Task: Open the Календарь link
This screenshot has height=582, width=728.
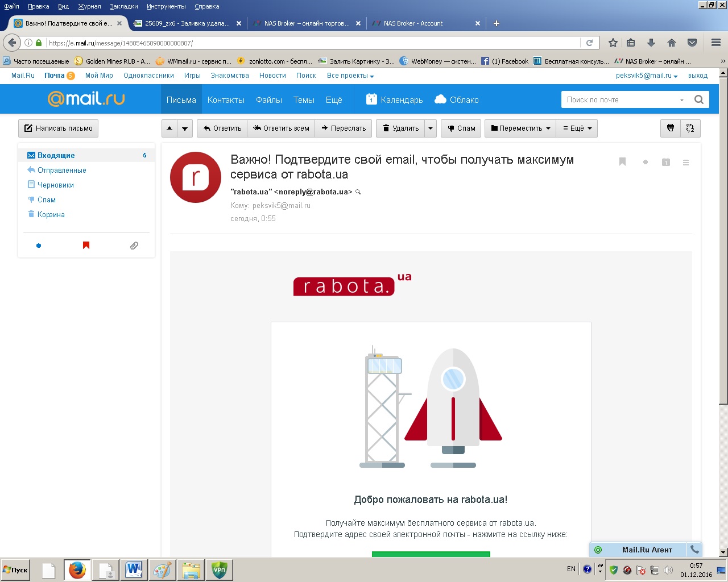Action: [x=395, y=99]
